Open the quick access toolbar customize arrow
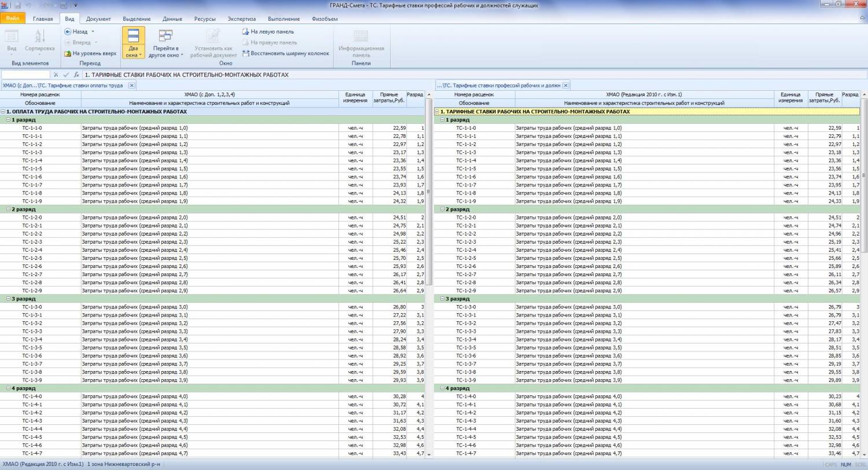868x470 pixels. pos(76,5)
